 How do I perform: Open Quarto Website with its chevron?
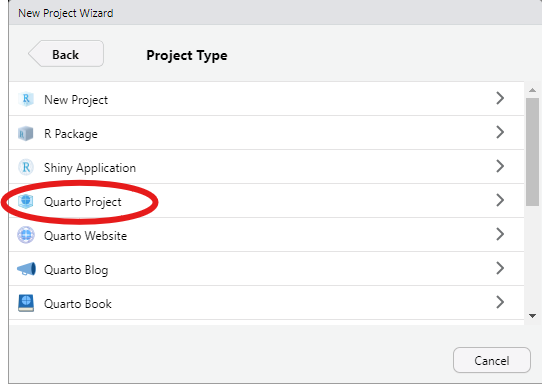[500, 234]
